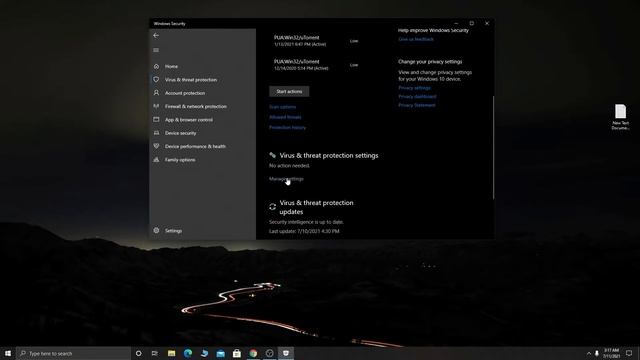Image resolution: width=640 pixels, height=360 pixels.
Task: Click the taskbar clock and date
Action: pyautogui.click(x=611, y=353)
